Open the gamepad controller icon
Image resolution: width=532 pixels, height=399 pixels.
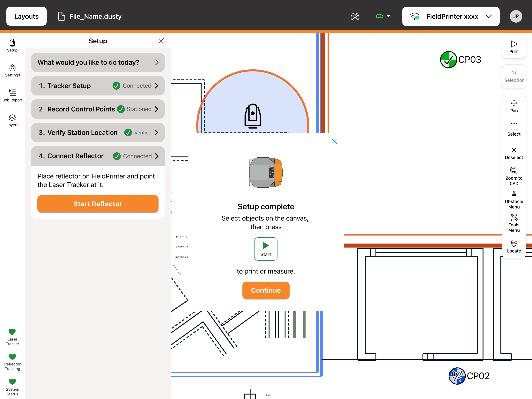pos(355,16)
